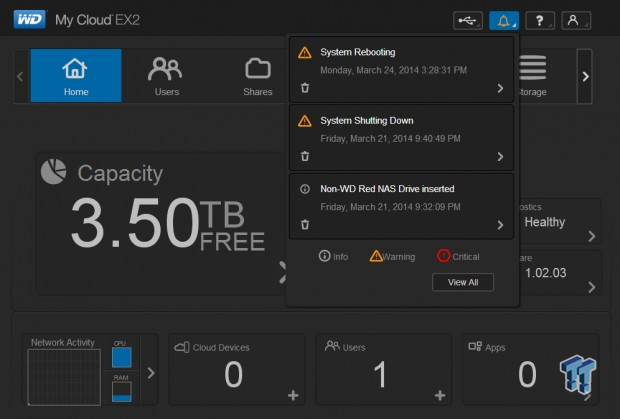
Task: Expand the firmware 1.02.03 details arrow
Action: [592, 287]
